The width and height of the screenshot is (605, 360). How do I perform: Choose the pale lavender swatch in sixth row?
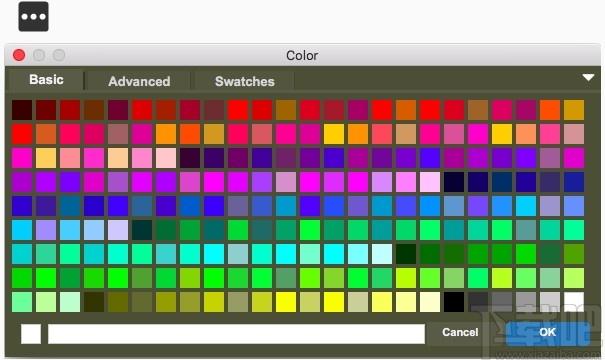coord(118,230)
